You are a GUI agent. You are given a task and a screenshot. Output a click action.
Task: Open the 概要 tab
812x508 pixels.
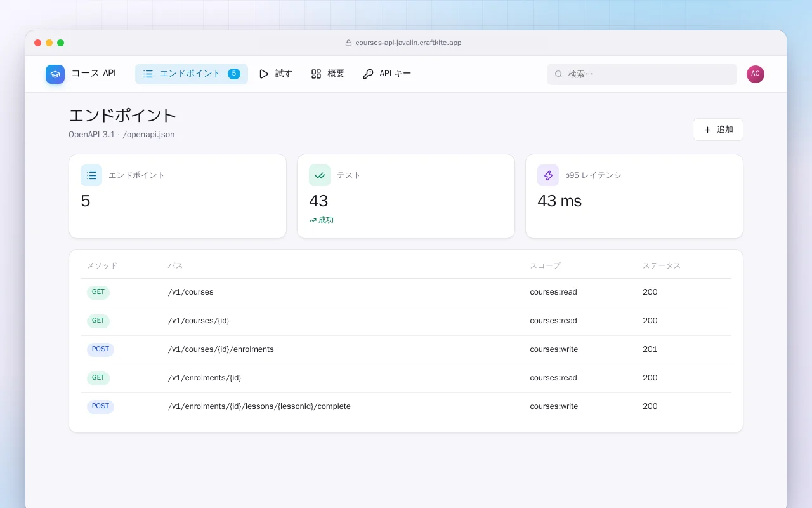(x=327, y=74)
